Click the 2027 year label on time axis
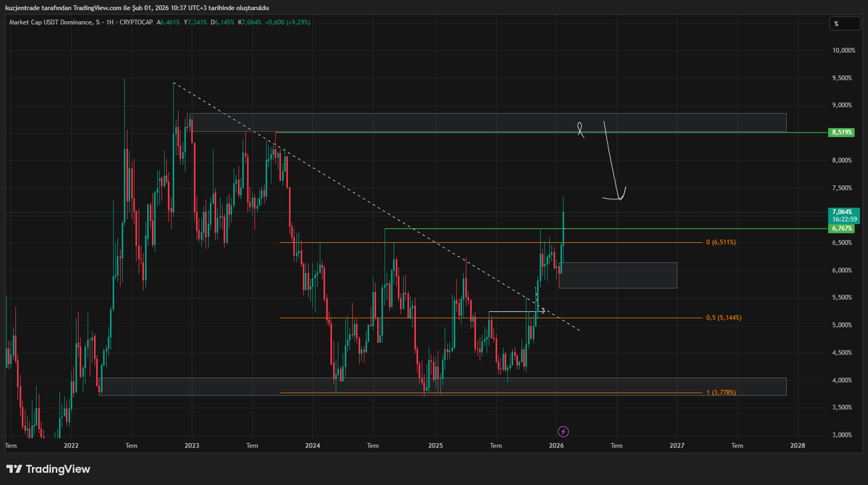 (677, 446)
